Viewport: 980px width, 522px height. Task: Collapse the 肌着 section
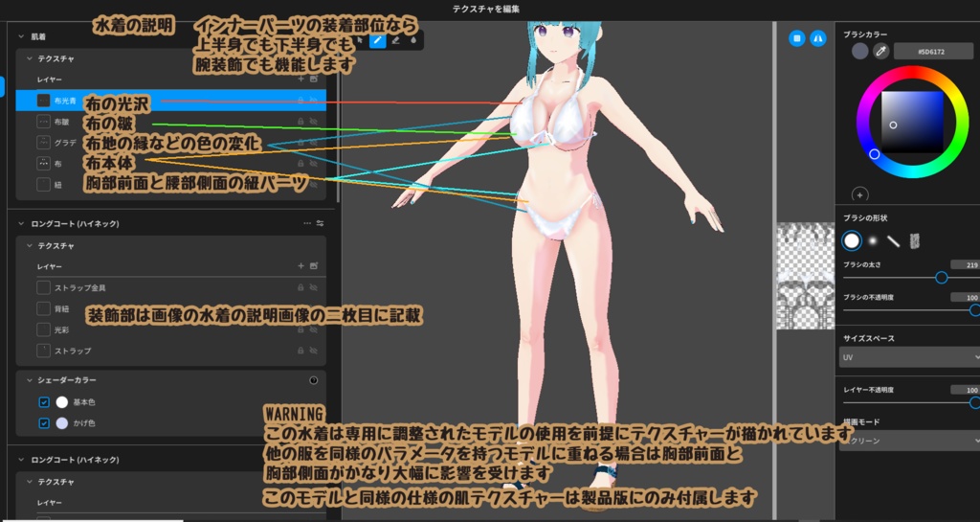point(21,37)
